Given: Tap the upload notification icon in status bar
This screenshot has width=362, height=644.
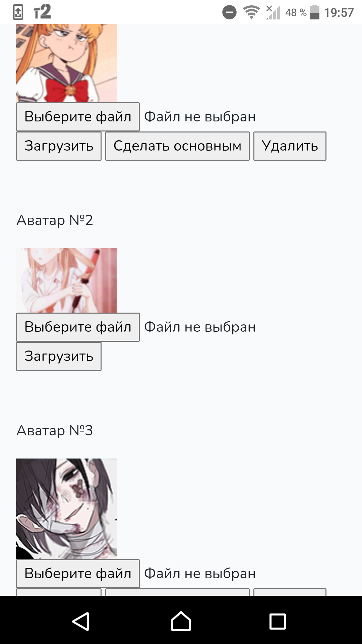Looking at the screenshot, I should [x=18, y=12].
